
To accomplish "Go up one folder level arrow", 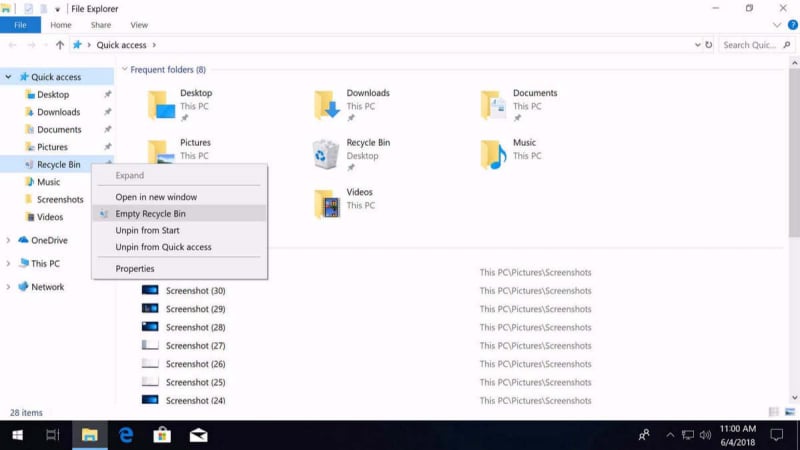I will pyautogui.click(x=60, y=45).
